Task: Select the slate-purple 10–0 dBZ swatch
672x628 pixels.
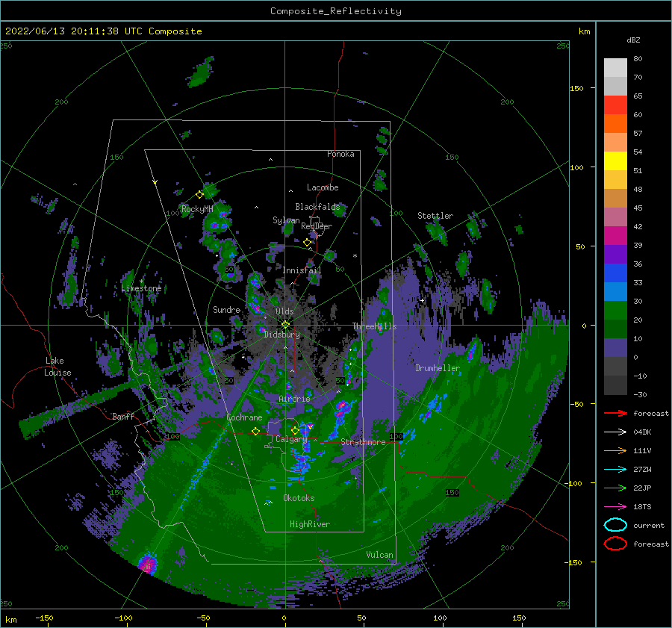Action: tap(615, 348)
